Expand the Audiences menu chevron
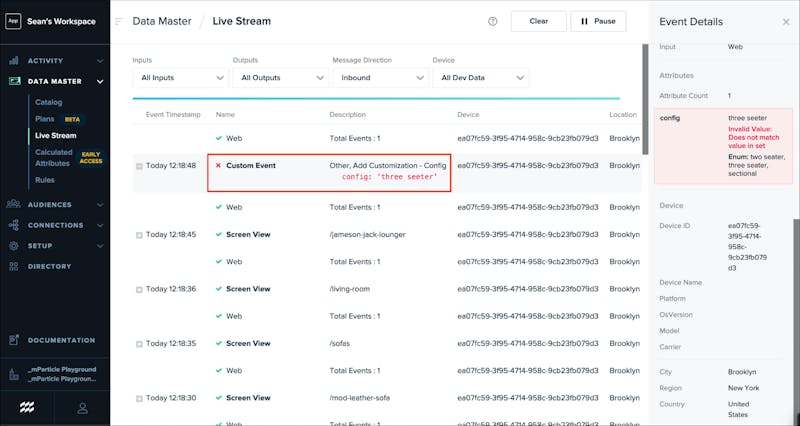The height and width of the screenshot is (426, 800). 100,205
